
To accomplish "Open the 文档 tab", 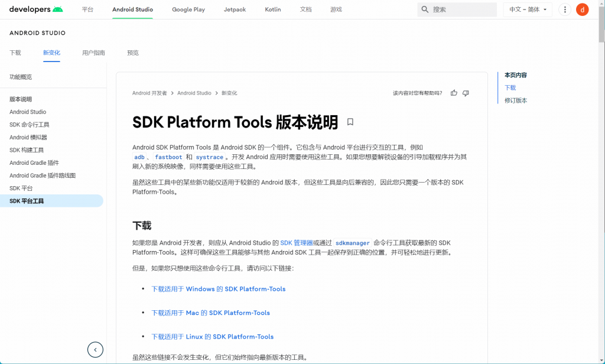I will 305,9.
